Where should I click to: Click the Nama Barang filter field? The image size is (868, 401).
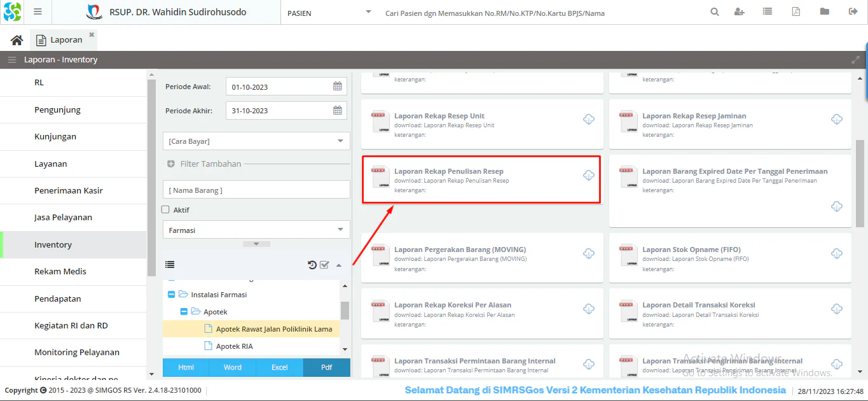(x=256, y=190)
